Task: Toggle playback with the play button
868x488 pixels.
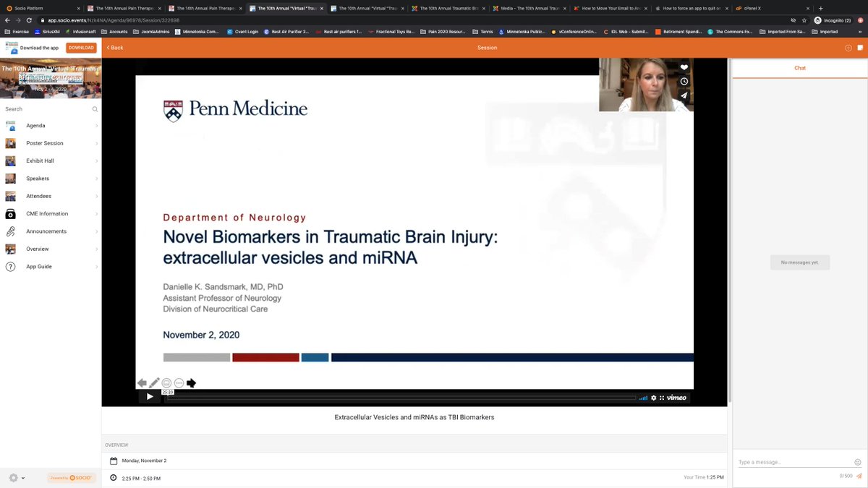Action: [x=150, y=396]
